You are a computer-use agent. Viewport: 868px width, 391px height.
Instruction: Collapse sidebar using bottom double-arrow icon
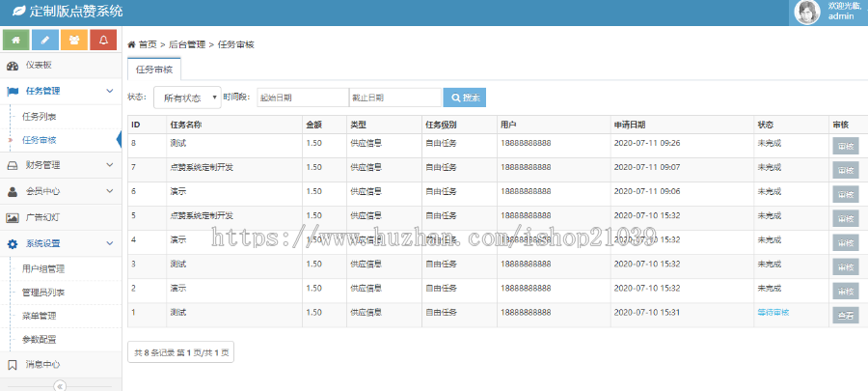pos(59,385)
